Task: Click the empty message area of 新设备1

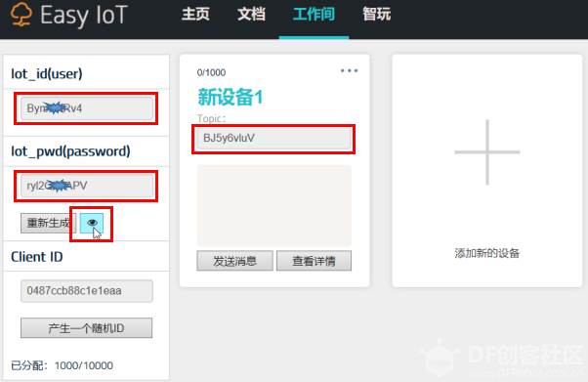Action: (274, 205)
